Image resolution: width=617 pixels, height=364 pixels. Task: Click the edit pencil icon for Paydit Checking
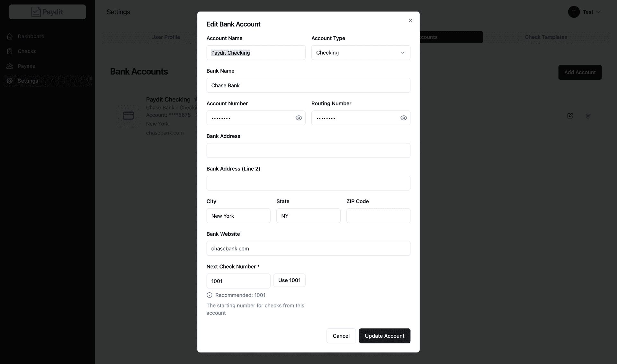pyautogui.click(x=570, y=116)
